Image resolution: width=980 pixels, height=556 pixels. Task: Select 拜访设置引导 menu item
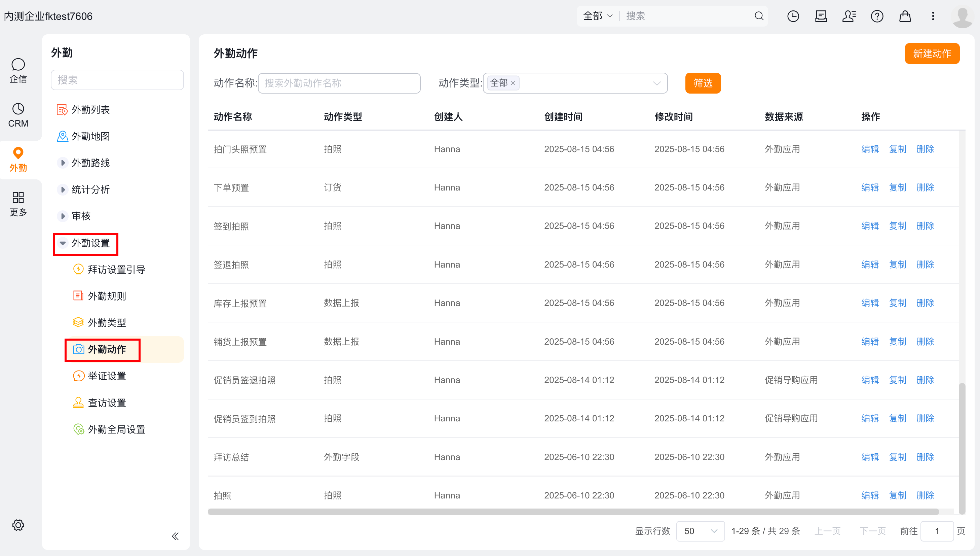point(109,270)
